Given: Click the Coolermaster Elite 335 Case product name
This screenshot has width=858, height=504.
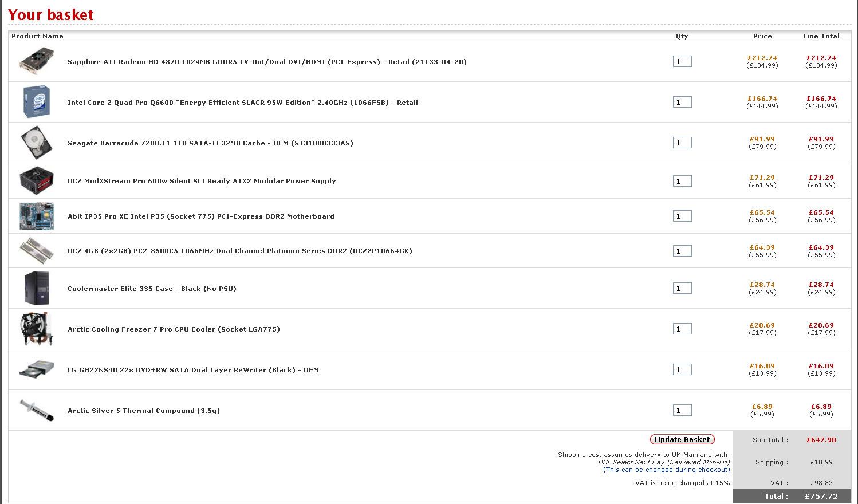Looking at the screenshot, I should (152, 289).
